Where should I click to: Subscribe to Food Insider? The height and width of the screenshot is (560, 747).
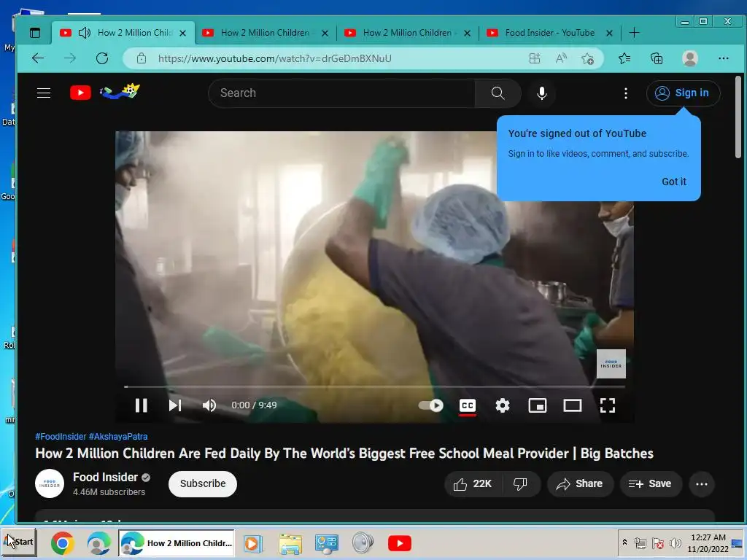click(x=203, y=484)
